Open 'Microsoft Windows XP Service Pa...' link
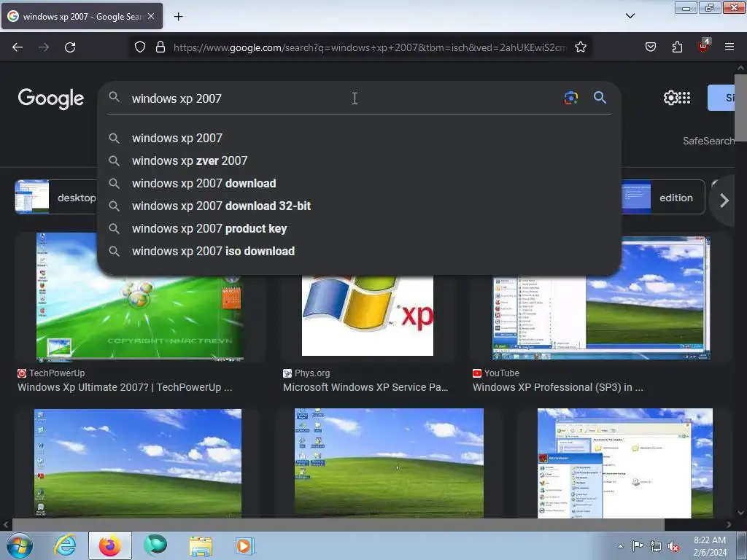Viewport: 747px width, 560px height. (365, 388)
